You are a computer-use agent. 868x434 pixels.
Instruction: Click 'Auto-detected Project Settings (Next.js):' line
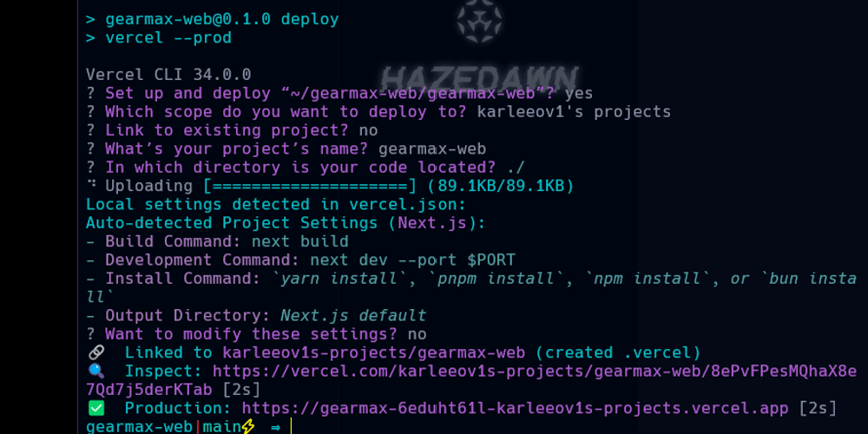tap(286, 223)
